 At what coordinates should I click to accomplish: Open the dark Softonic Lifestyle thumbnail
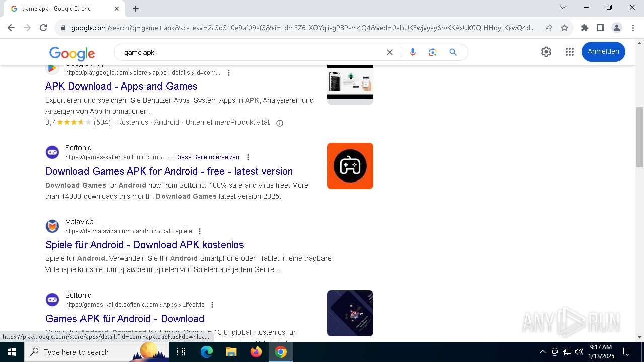tap(350, 313)
